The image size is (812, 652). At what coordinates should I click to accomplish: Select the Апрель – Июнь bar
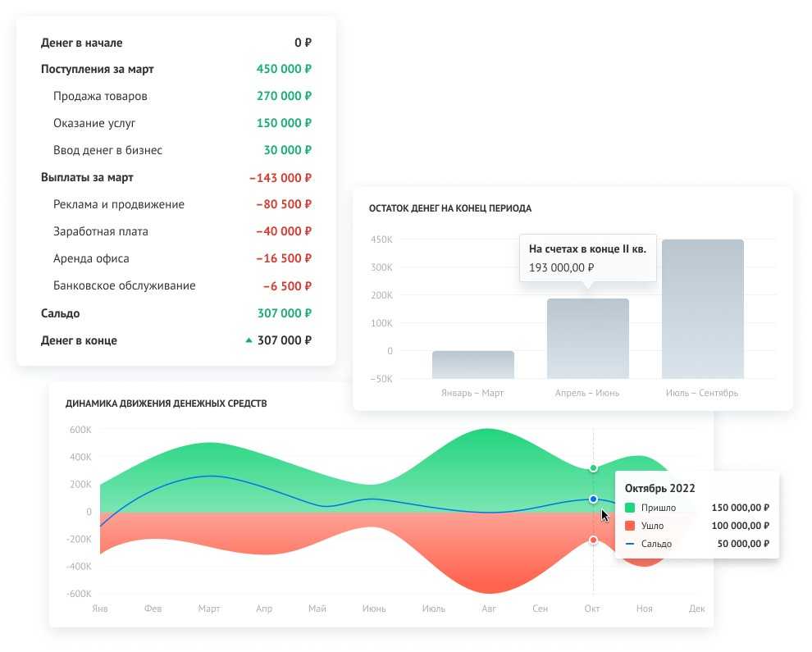(587, 339)
